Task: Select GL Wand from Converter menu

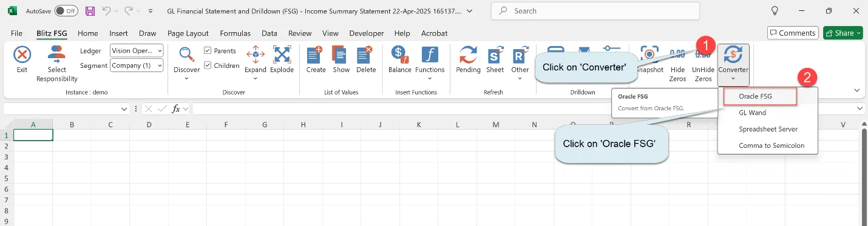Action: [752, 113]
